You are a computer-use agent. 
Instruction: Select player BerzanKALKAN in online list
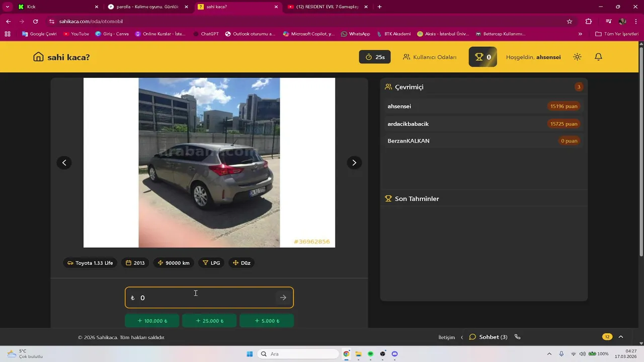pyautogui.click(x=484, y=141)
